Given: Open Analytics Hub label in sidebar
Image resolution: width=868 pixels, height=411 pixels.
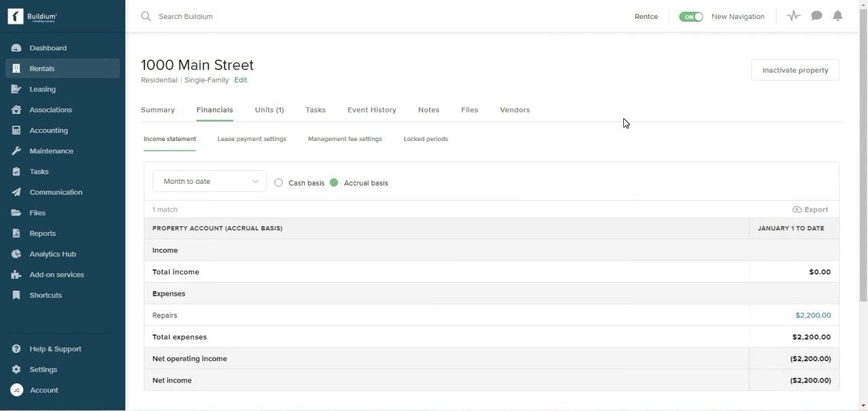Looking at the screenshot, I should pos(53,254).
